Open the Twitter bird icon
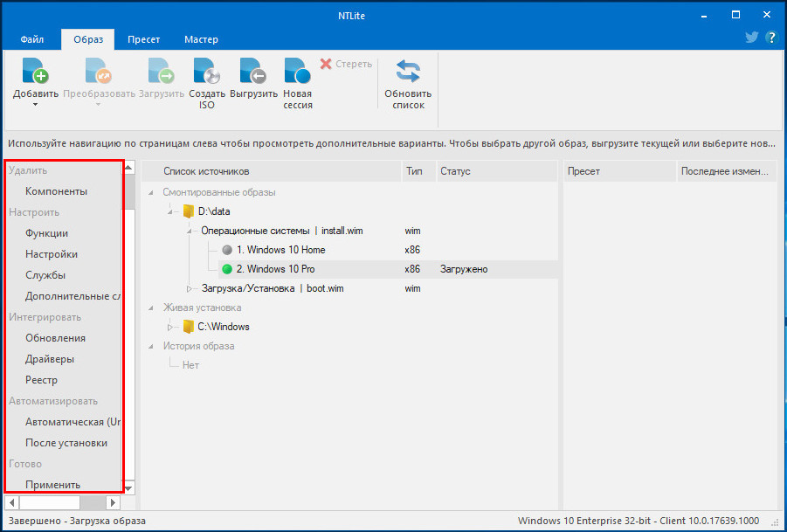The height and width of the screenshot is (532, 787). pos(751,38)
